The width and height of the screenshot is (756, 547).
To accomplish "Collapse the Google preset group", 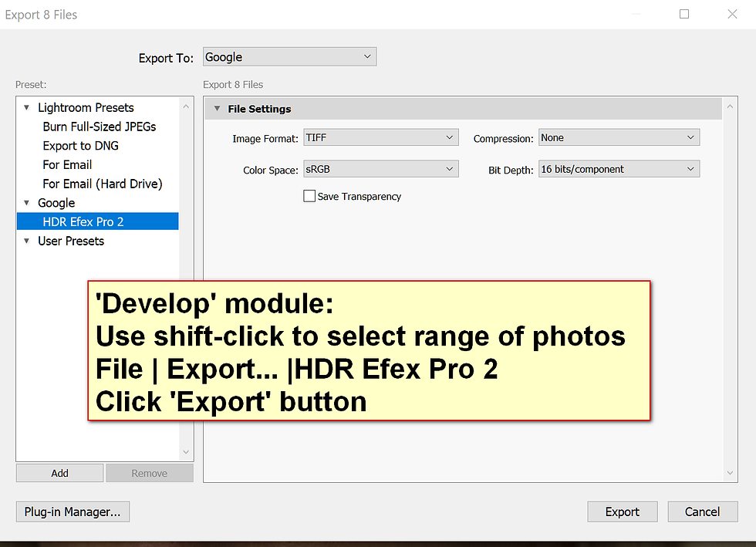I will (x=26, y=203).
